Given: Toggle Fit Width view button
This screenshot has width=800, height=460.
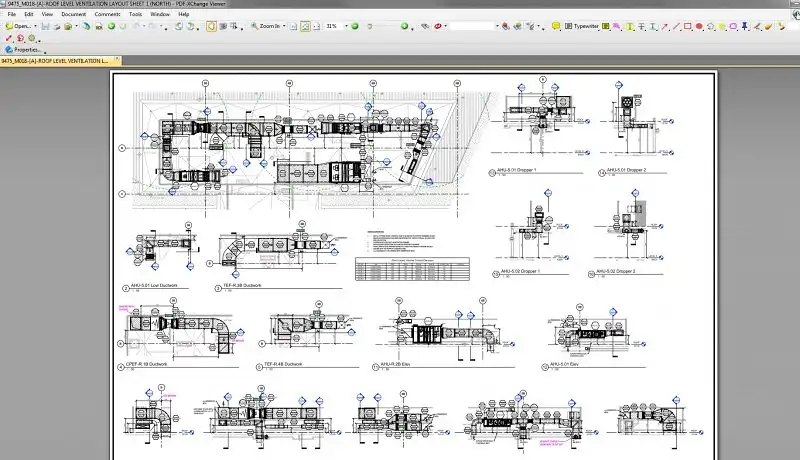Looking at the screenshot, I should (316, 26).
